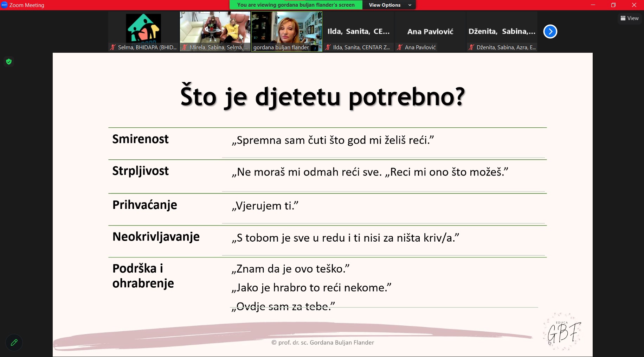Click the GBF Educa logo on slide
The image size is (644, 357).
click(562, 332)
